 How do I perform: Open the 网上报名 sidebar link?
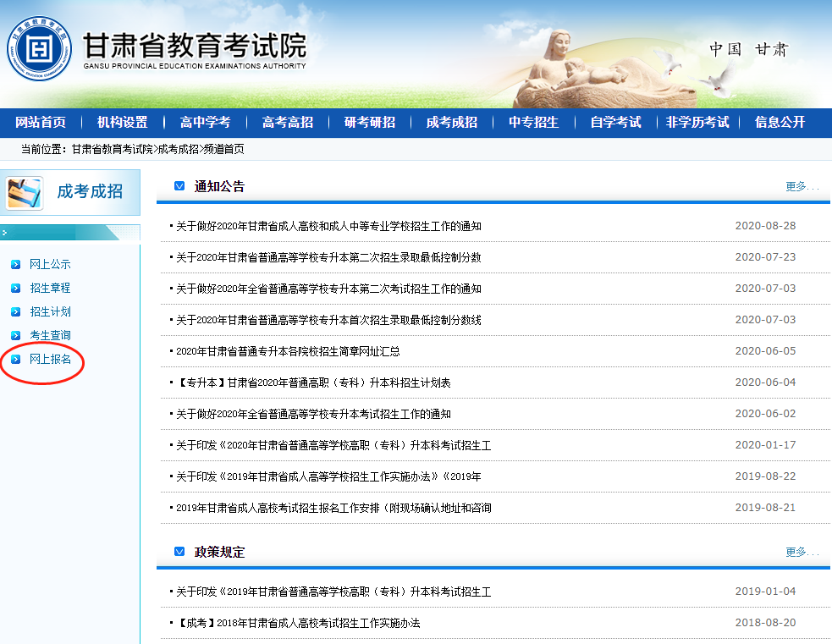tap(50, 360)
